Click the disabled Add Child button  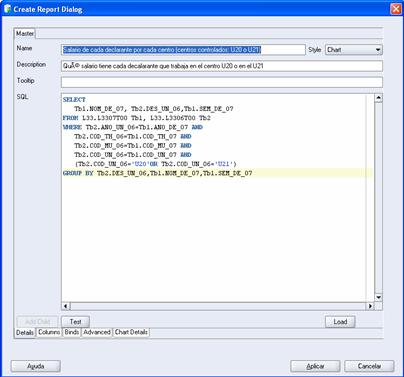click(37, 322)
